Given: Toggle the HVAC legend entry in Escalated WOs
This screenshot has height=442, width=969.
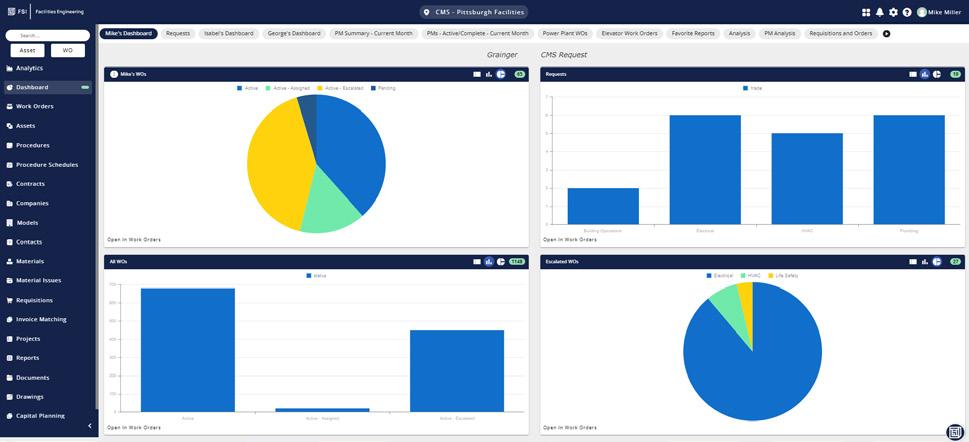Looking at the screenshot, I should [x=750, y=275].
